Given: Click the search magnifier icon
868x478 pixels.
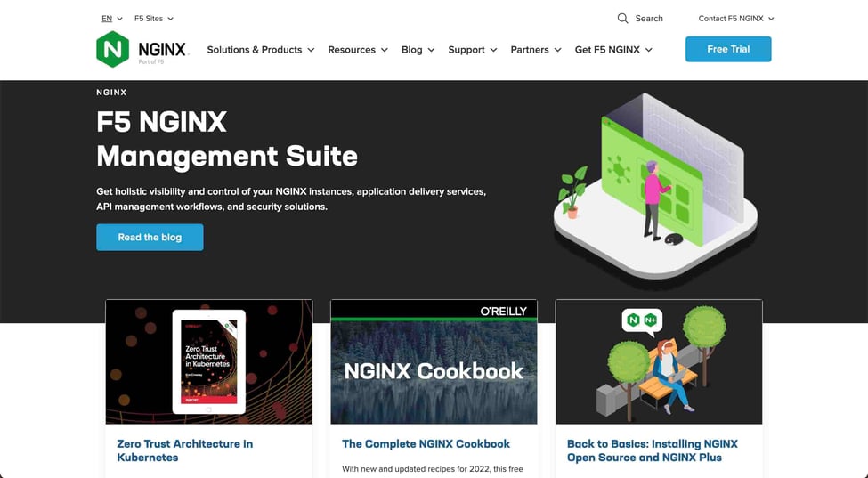Looking at the screenshot, I should coord(623,19).
